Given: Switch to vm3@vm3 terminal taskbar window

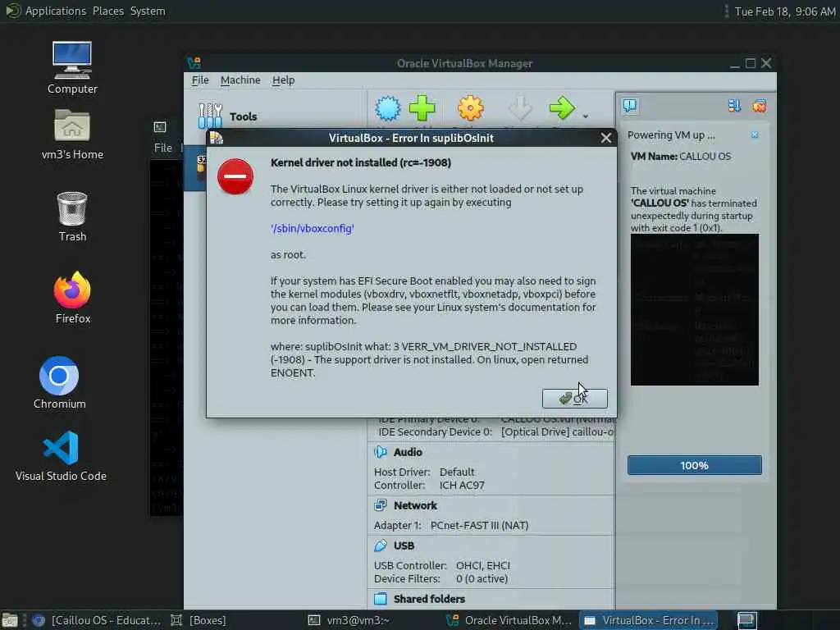Looking at the screenshot, I should [349, 620].
